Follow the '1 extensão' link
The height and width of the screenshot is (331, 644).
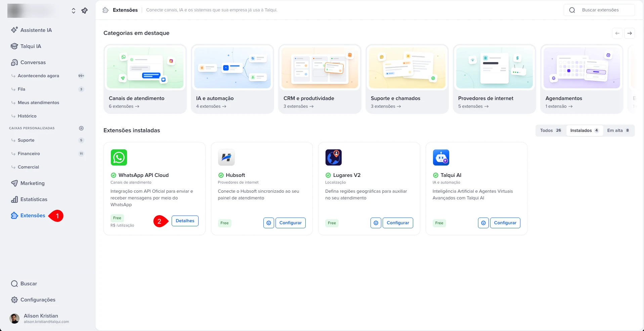(x=559, y=106)
